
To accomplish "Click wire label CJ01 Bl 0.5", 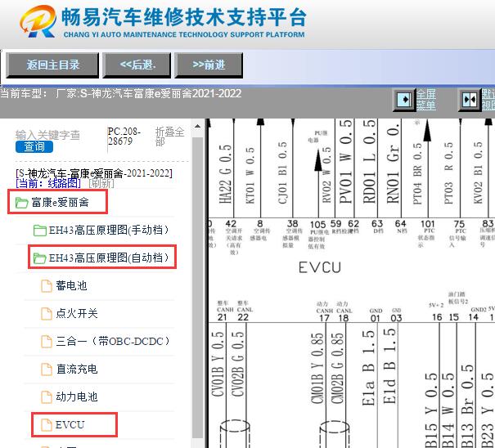I will 282,172.
